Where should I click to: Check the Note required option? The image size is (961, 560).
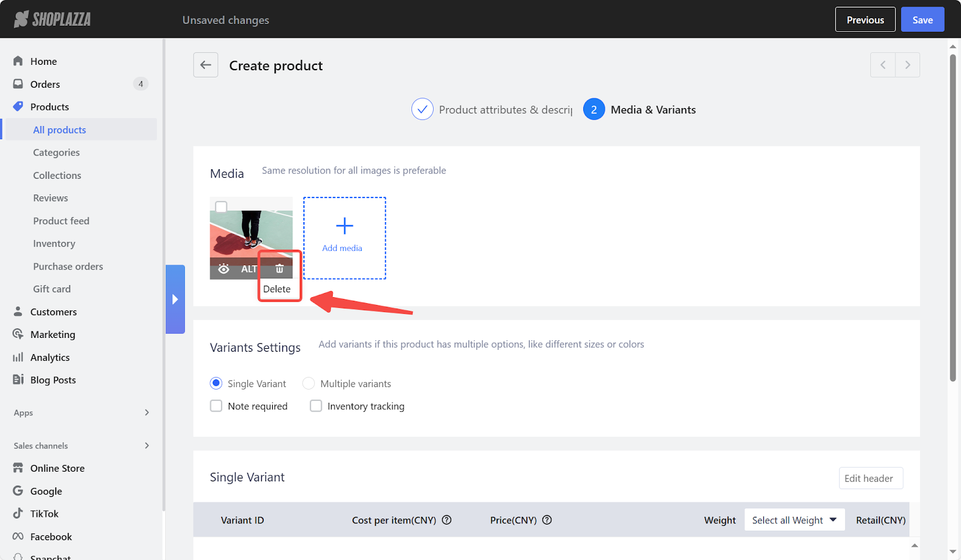[216, 406]
